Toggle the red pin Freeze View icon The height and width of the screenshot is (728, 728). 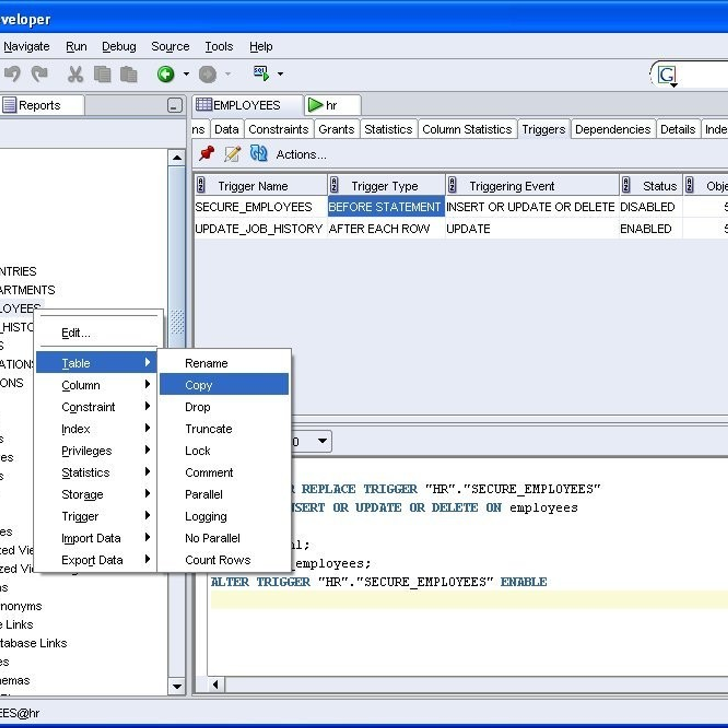(x=206, y=154)
